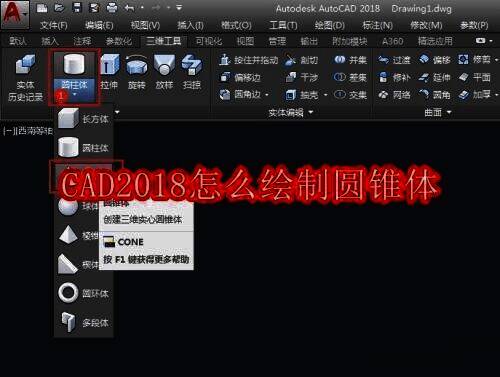The height and width of the screenshot is (377, 500).
Task: Open the 插入(I) menu
Action: click(190, 25)
